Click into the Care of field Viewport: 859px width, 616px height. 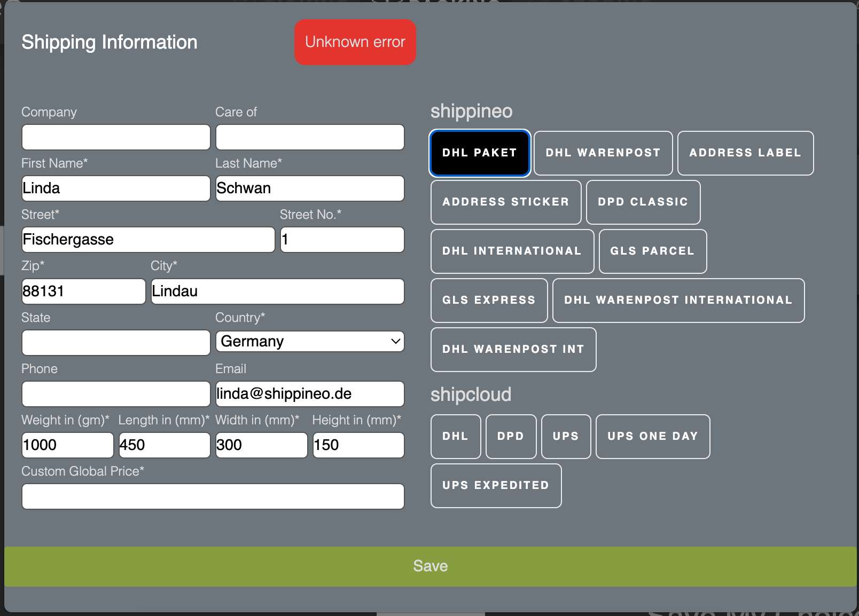point(310,137)
